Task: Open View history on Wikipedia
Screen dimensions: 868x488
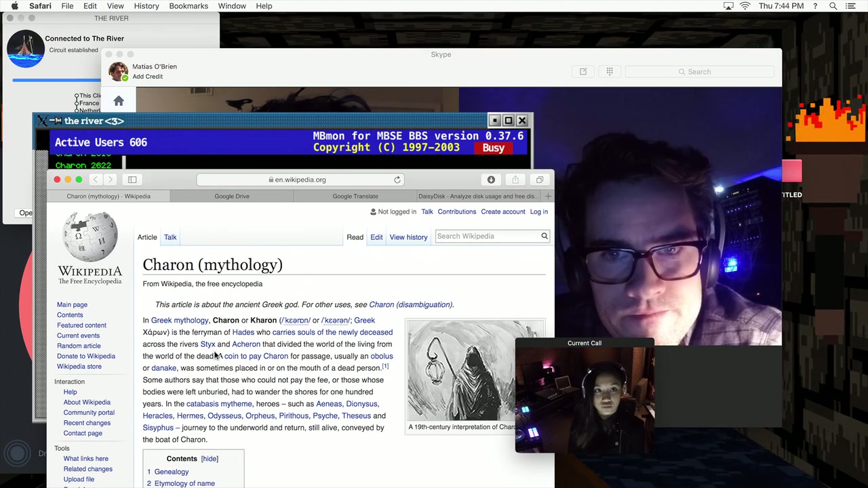Action: point(408,237)
